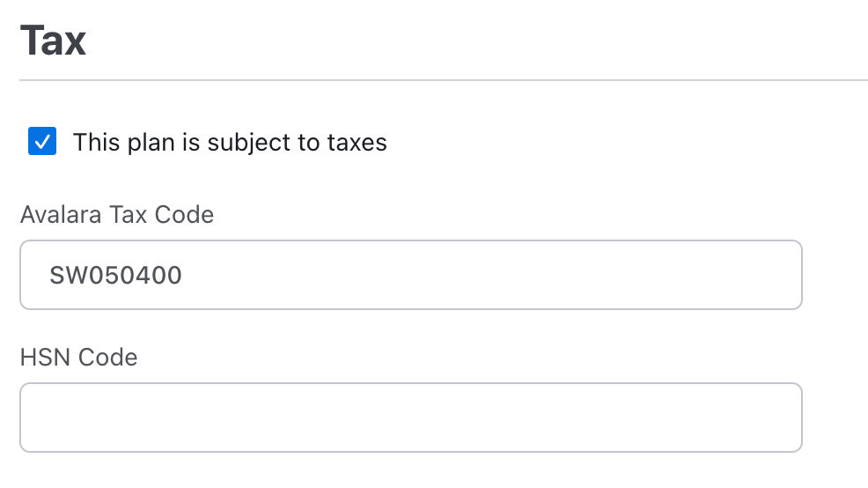Click the white checkmark icon in the blue box

point(42,142)
